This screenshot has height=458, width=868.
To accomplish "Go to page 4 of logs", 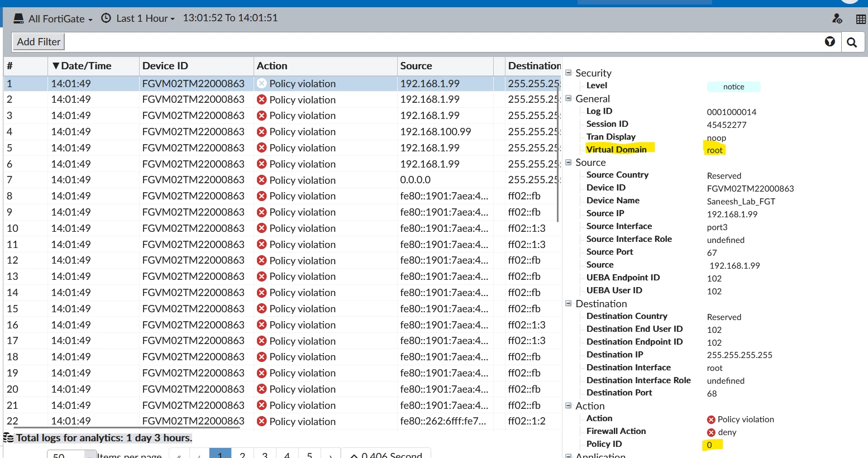I will click(287, 454).
